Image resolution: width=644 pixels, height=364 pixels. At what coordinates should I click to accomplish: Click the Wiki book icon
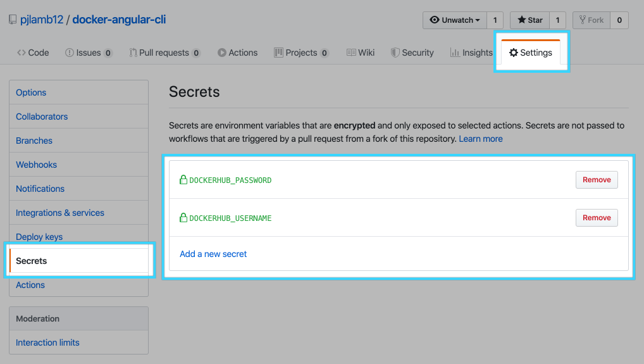pyautogui.click(x=351, y=53)
